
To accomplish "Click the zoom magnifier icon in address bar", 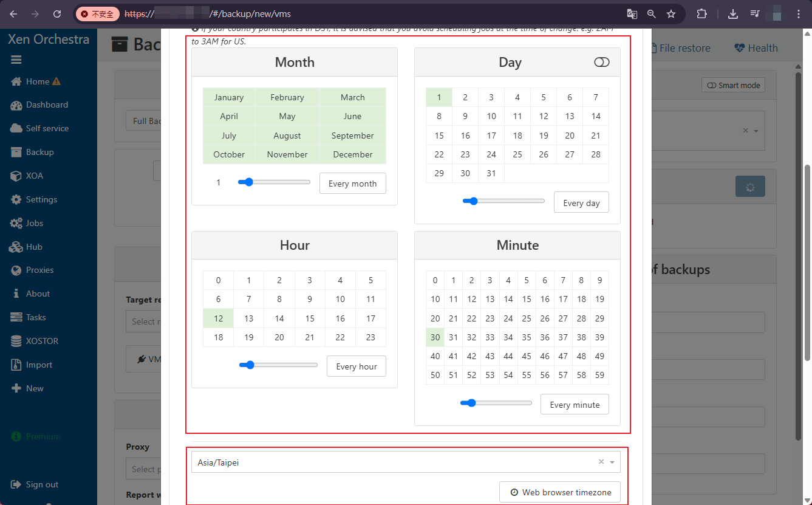I will 652,13.
